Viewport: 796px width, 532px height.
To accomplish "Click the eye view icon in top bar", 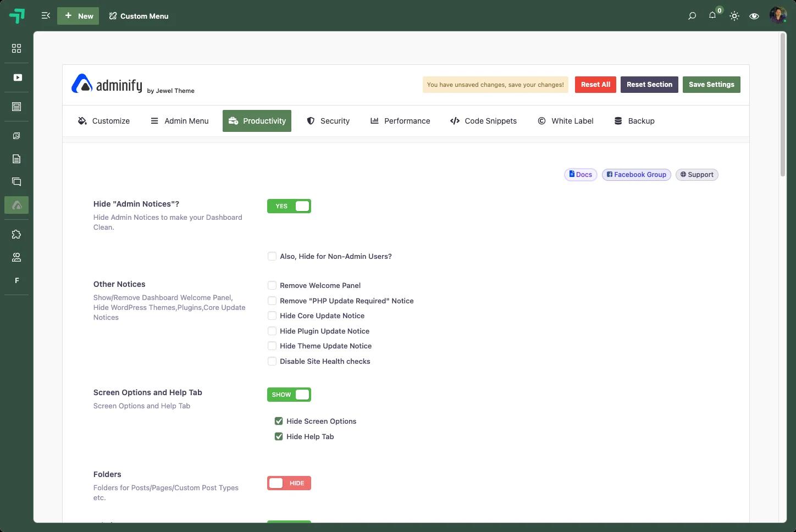I will pos(754,16).
